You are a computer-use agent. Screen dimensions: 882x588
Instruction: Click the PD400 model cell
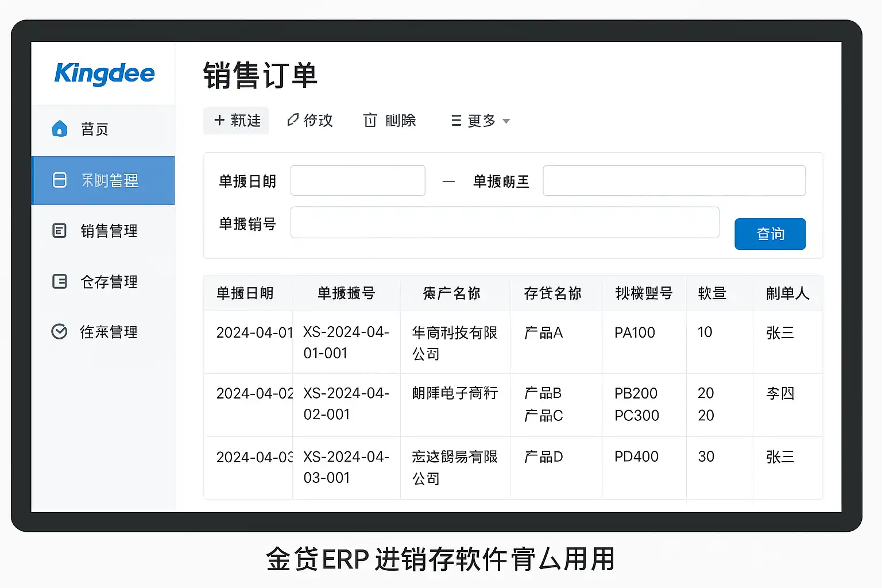636,457
